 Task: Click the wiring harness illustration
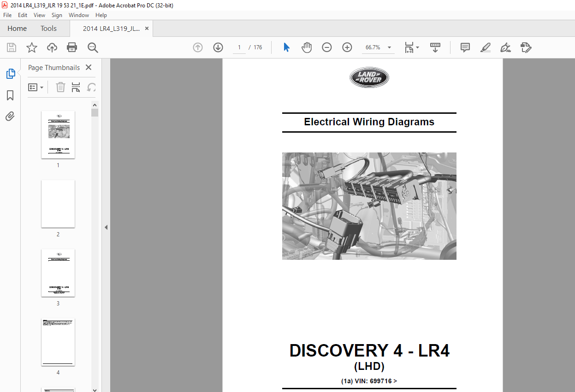coord(369,206)
